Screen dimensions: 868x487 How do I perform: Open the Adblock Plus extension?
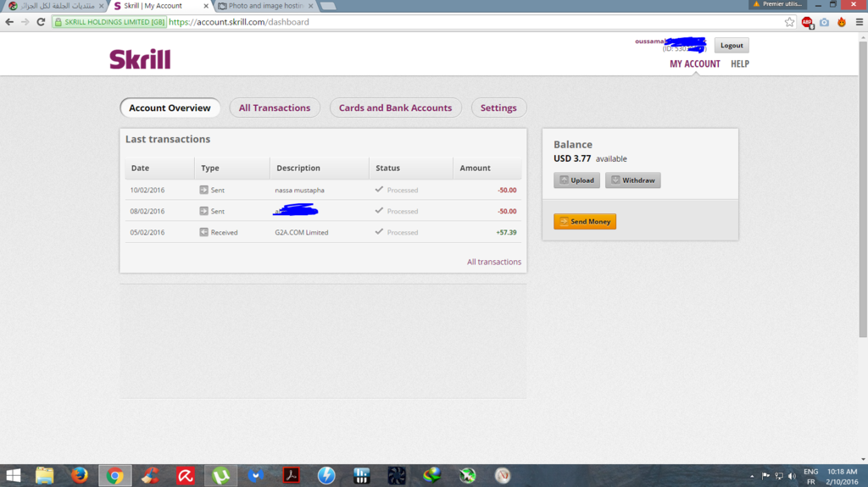point(807,22)
